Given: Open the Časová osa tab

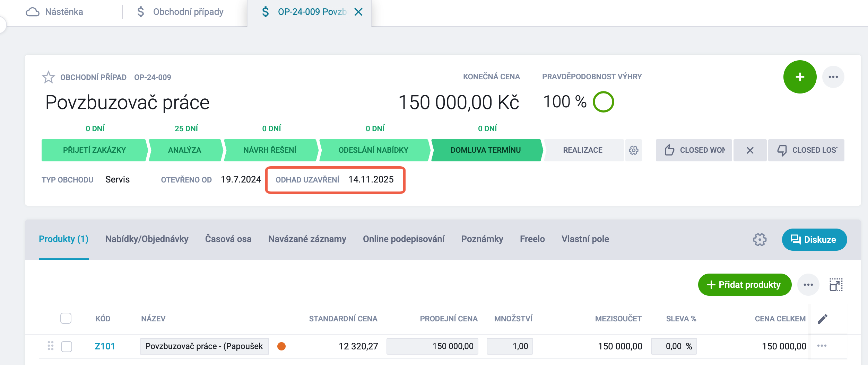Looking at the screenshot, I should [x=228, y=239].
